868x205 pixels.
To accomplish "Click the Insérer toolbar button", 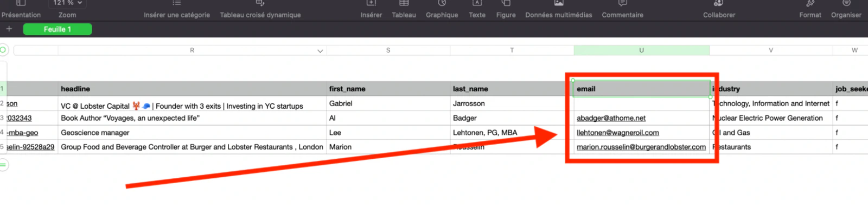I will pyautogui.click(x=371, y=10).
